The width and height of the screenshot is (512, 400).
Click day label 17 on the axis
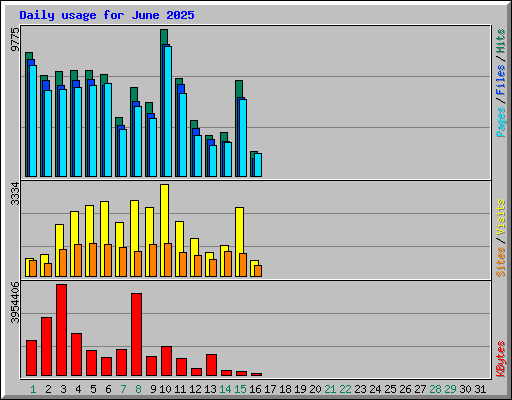pyautogui.click(x=270, y=389)
